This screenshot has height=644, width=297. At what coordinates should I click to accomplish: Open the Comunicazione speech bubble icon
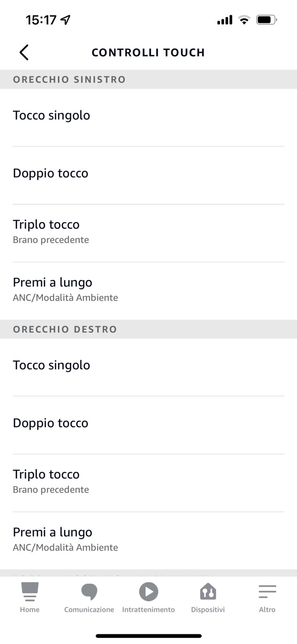(x=89, y=591)
